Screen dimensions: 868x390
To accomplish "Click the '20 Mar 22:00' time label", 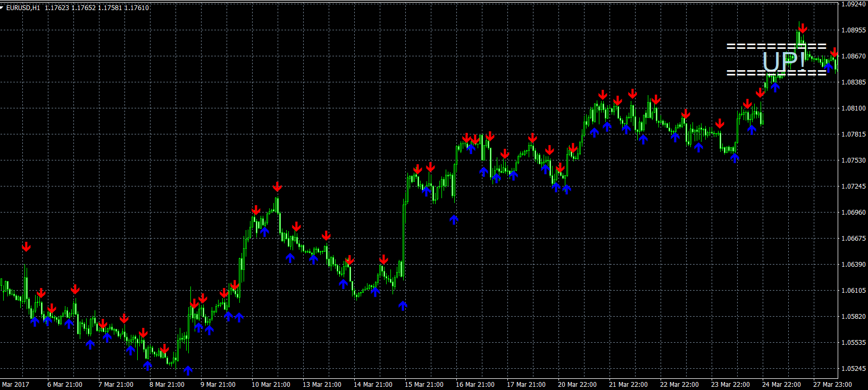I will pyautogui.click(x=577, y=385).
